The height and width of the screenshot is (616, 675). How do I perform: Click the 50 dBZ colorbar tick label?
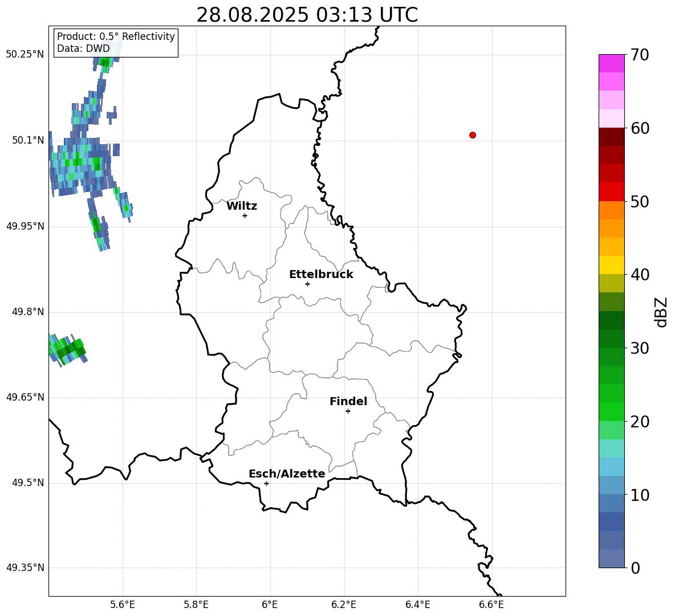pyautogui.click(x=640, y=201)
